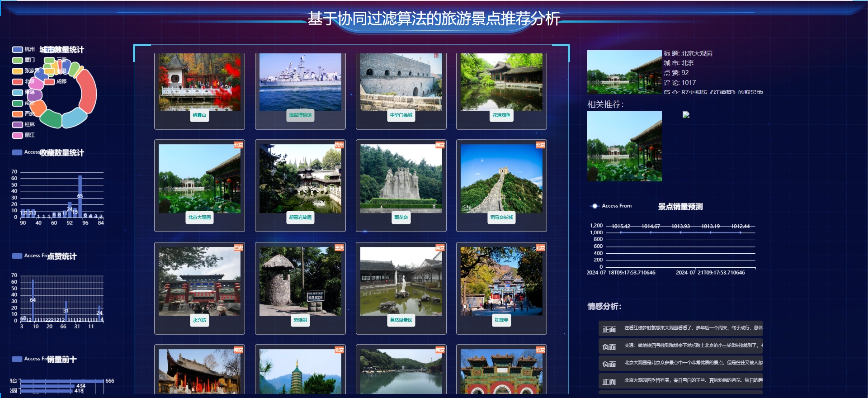Click 负面 review starting 北京大观园是北京众多景点
Viewport: 868px width, 398px height.
pyautogui.click(x=681, y=363)
